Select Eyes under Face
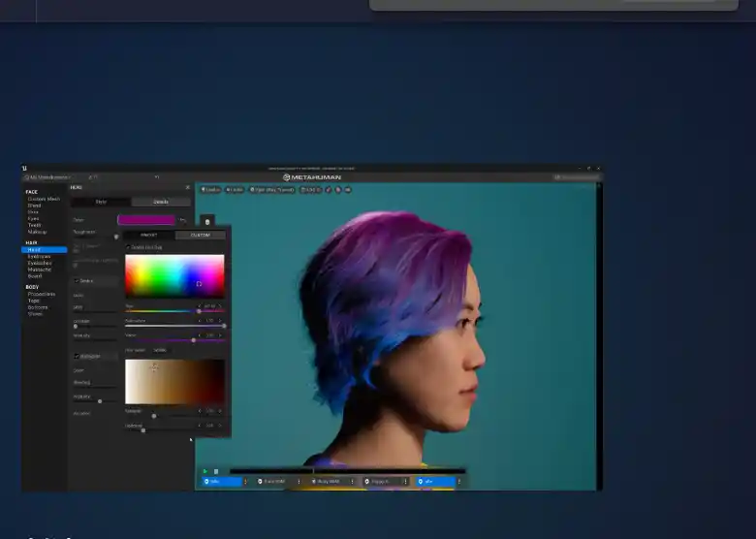Viewport: 756px width, 539px height. (x=33, y=218)
